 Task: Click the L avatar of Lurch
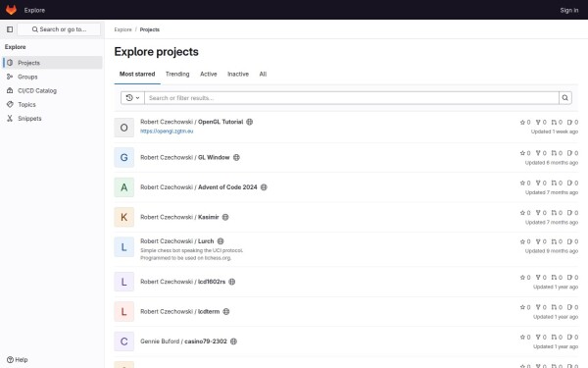[x=124, y=247]
